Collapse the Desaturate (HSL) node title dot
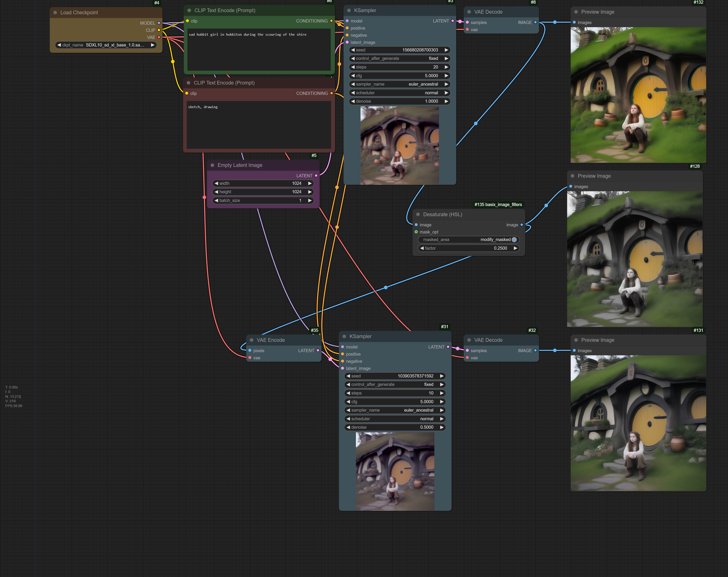Screen dimensions: 728x577 [x=418, y=214]
